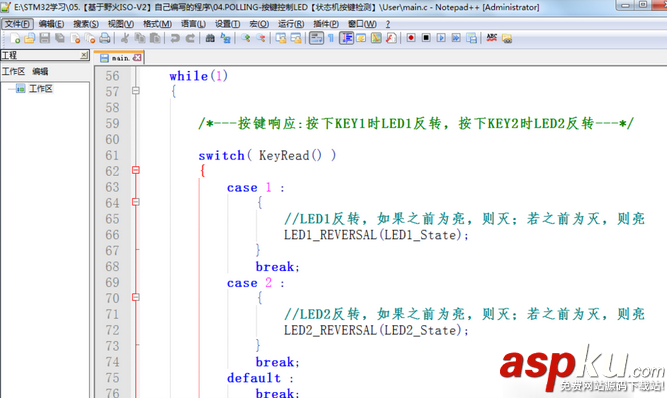The image size is (670, 398).
Task: Click the ABC spell check icon
Action: tap(491, 38)
